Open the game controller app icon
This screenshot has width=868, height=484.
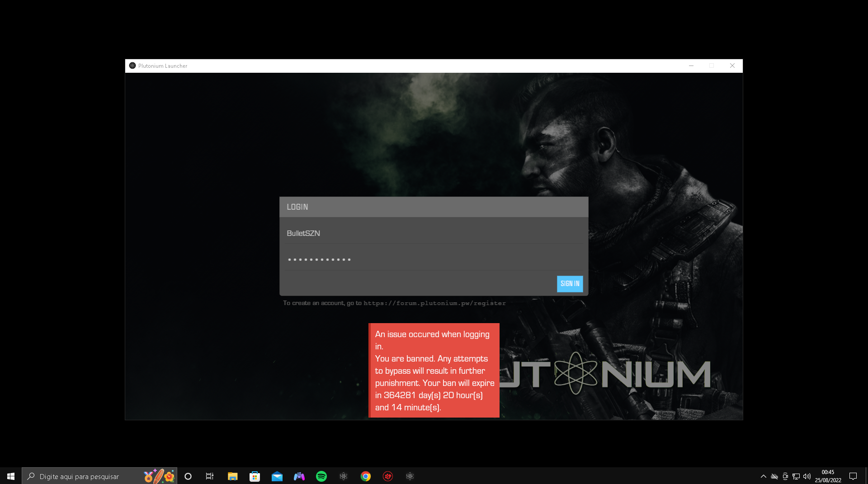299,476
